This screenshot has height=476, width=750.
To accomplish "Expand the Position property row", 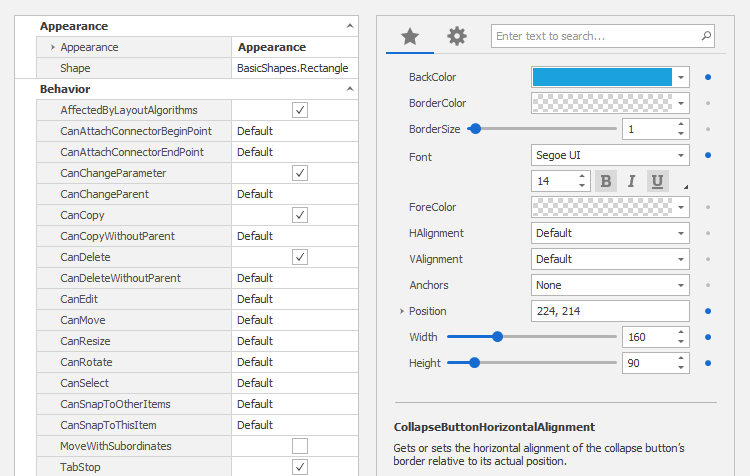I will point(400,312).
